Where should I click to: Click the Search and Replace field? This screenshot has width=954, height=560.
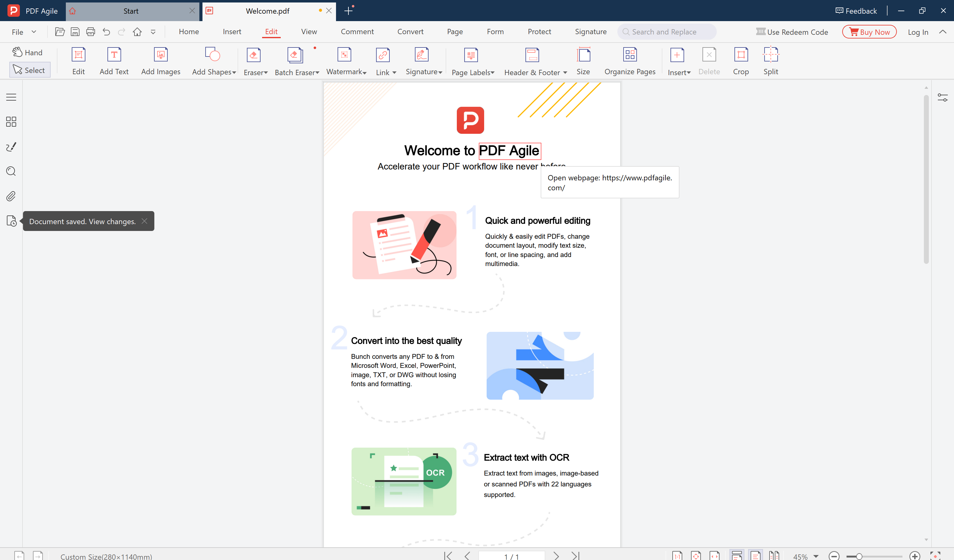click(667, 32)
